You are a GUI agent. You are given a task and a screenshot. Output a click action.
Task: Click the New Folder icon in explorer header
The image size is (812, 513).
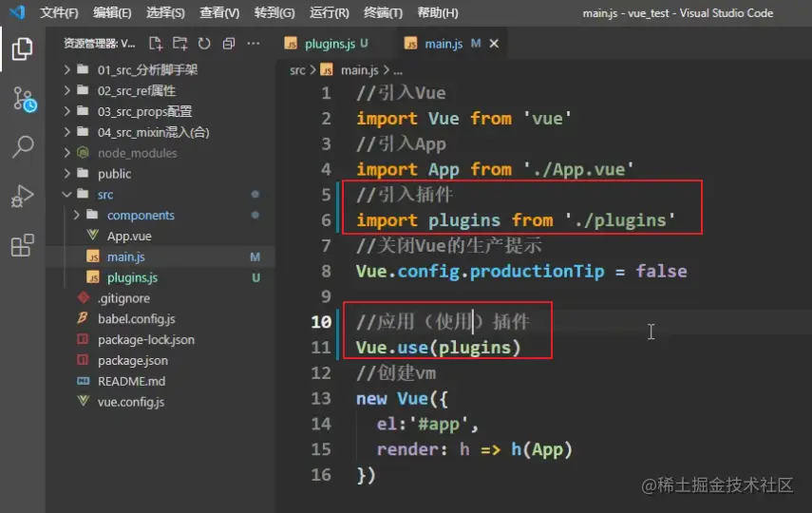coord(179,44)
